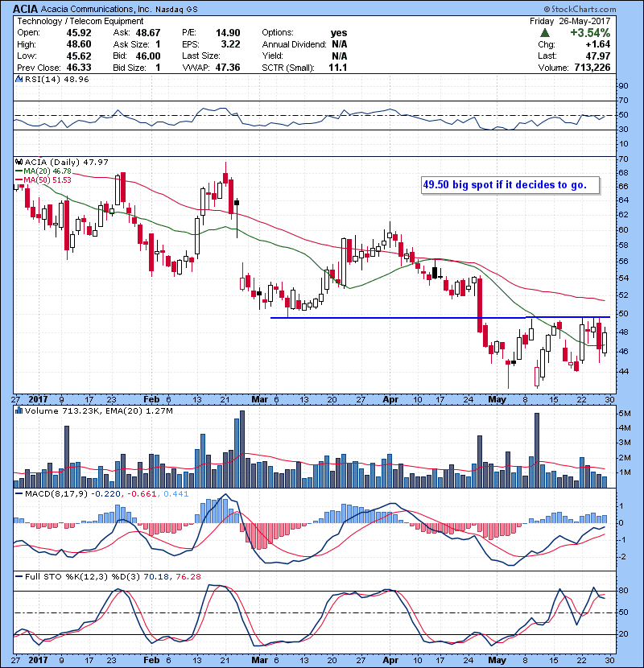Click the bar-chart icon beside the Volume label
Viewport: 644px width, 668px height.
point(19,410)
